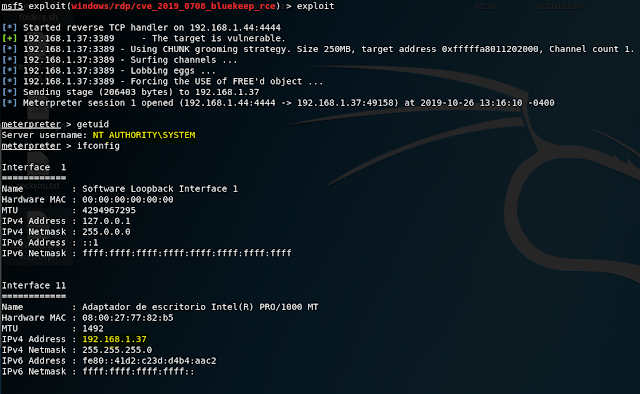This screenshot has width=640, height=394.
Task: Select IPv6 netmask ffff:ffff:ffff:ffff::
Action: point(138,372)
